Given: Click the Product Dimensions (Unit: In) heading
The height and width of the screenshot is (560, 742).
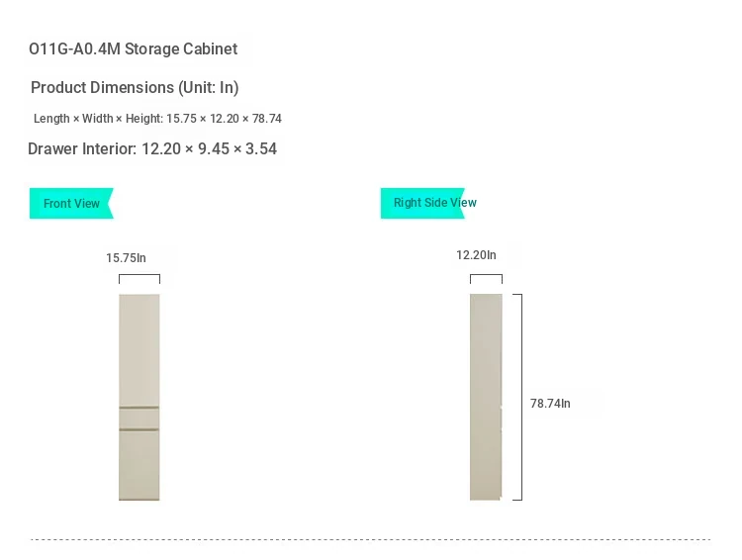Looking at the screenshot, I should (x=135, y=88).
